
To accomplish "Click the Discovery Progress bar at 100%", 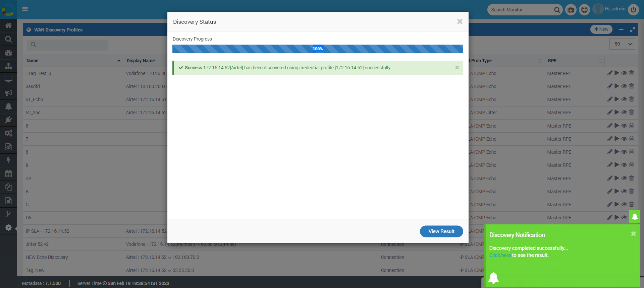I will tap(318, 49).
